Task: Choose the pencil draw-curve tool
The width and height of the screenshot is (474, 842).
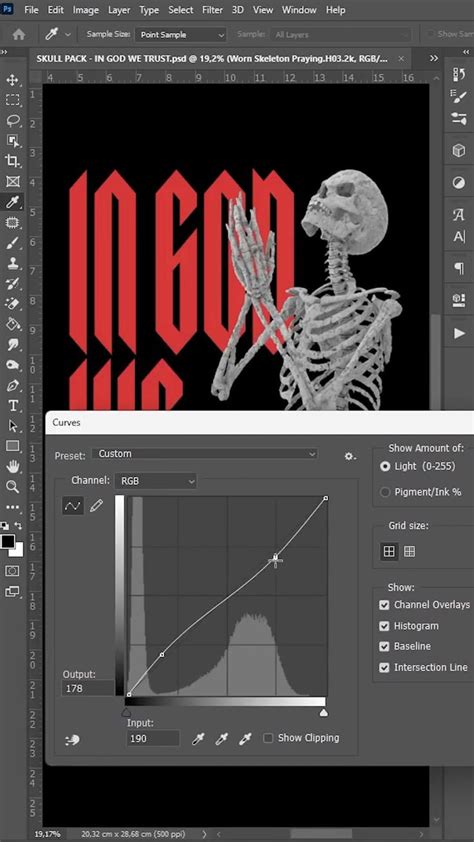Action: point(96,505)
